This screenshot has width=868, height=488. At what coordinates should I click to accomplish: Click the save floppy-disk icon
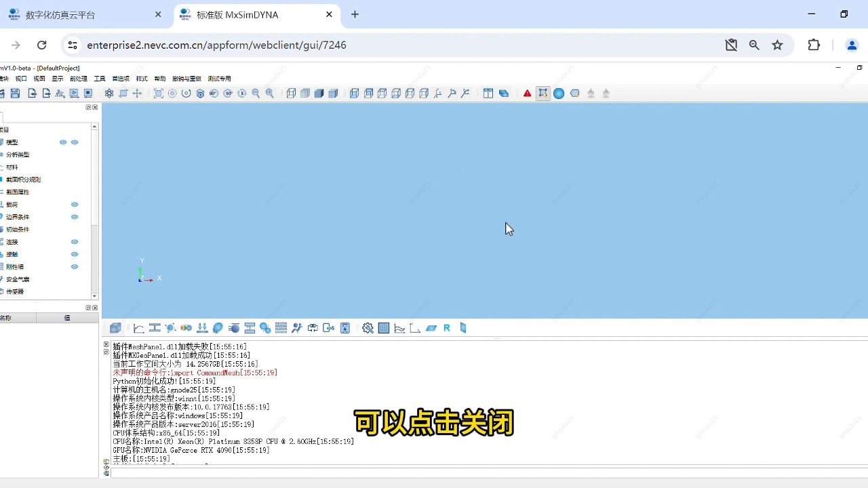coord(15,94)
